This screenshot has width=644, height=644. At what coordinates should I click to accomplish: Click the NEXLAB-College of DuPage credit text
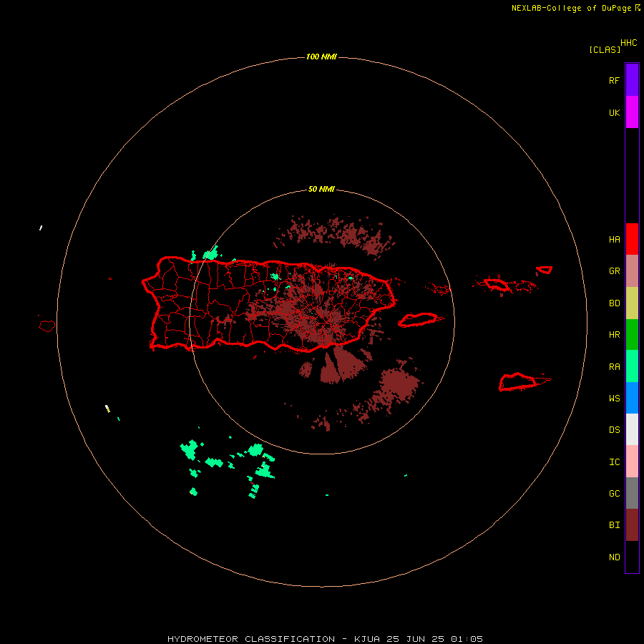click(x=571, y=8)
